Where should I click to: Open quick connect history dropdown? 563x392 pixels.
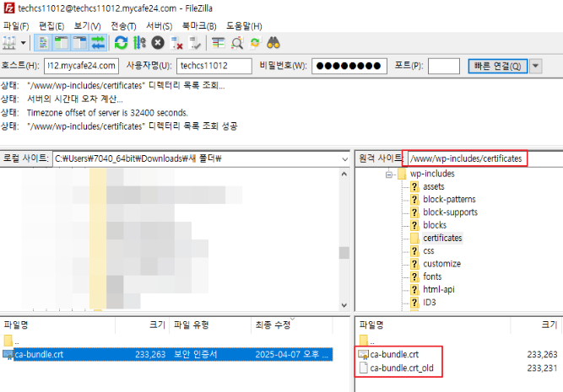[x=535, y=66]
